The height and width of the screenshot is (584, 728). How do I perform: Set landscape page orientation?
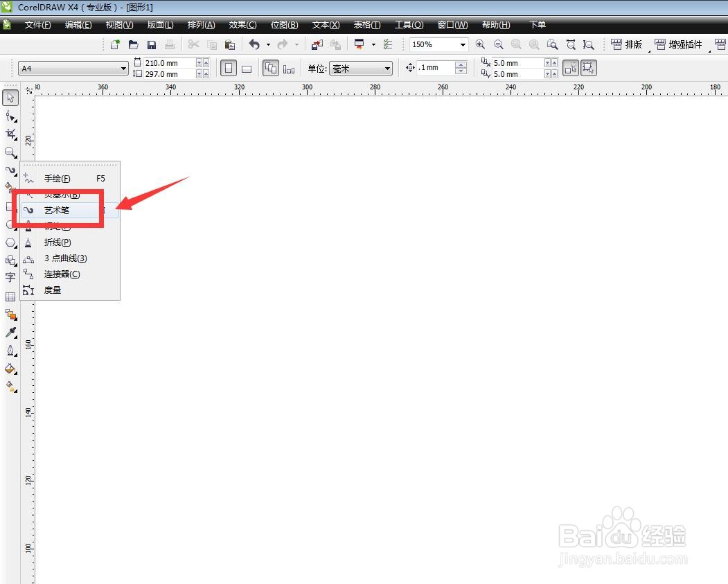(x=247, y=69)
